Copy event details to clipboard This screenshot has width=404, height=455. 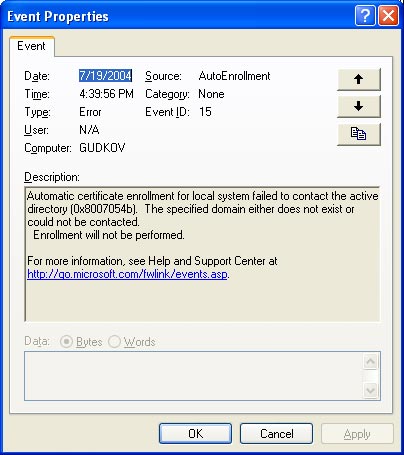point(359,134)
